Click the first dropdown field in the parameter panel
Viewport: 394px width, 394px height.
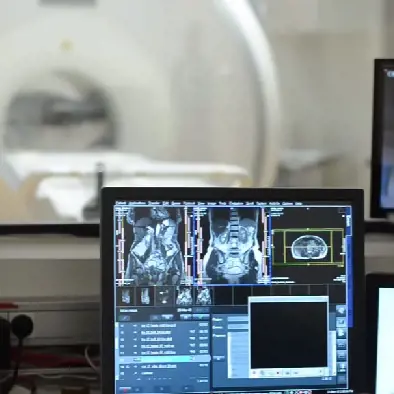(238, 319)
